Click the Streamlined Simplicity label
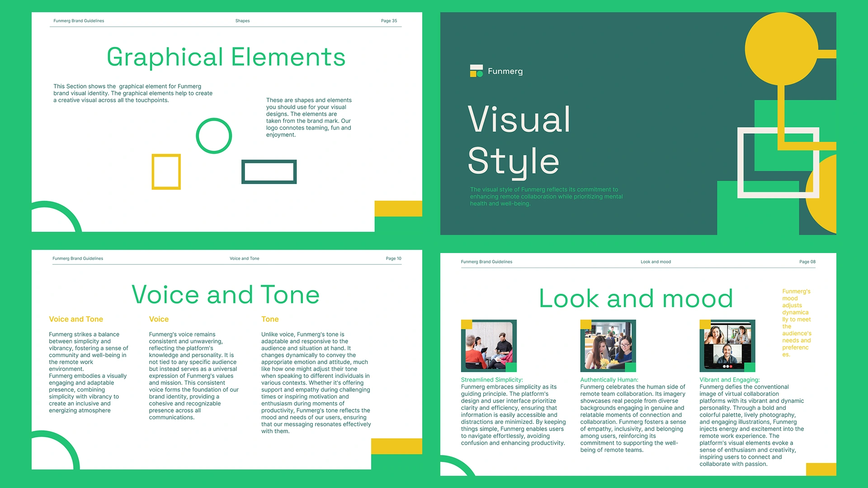This screenshot has width=868, height=488. pos(492,380)
